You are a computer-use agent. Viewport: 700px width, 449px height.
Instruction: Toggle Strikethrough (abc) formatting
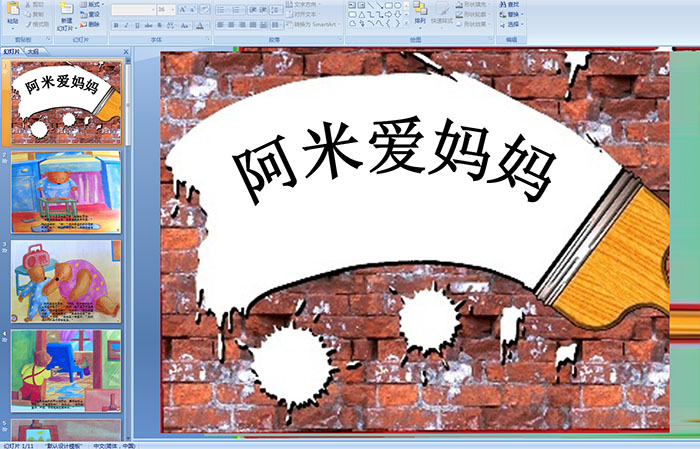pyautogui.click(x=148, y=25)
